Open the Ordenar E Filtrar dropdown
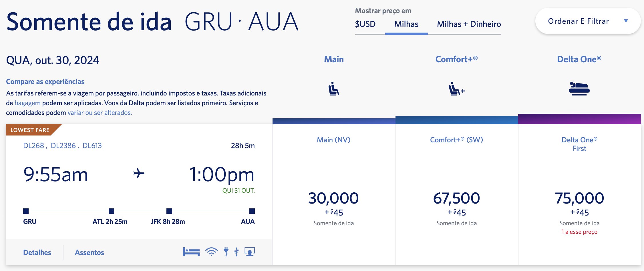 588,21
